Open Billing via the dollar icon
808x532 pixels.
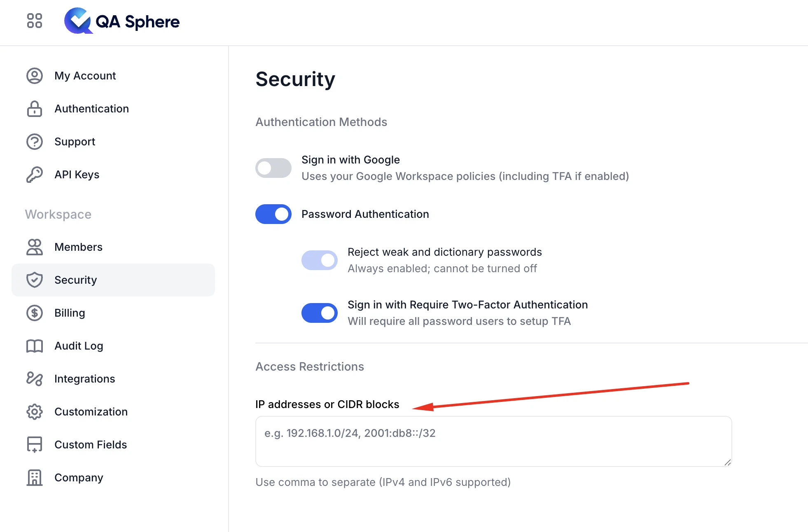coord(35,313)
